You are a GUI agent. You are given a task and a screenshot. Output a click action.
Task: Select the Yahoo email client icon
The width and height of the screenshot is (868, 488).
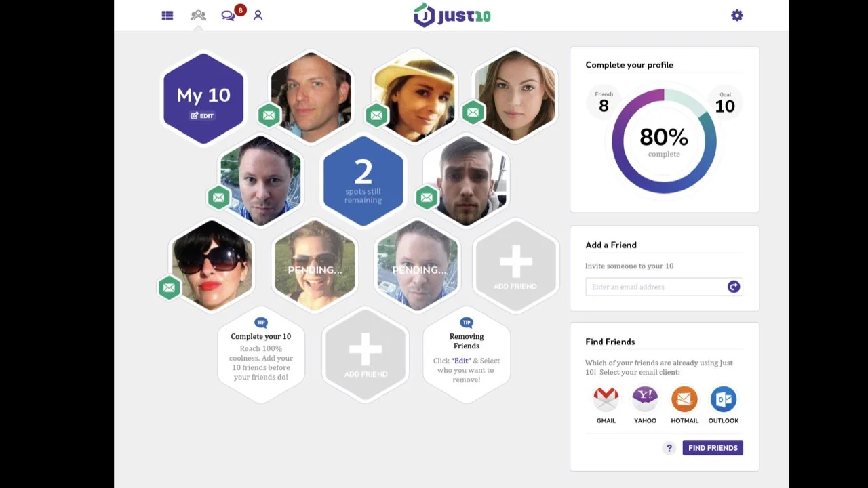click(x=645, y=399)
